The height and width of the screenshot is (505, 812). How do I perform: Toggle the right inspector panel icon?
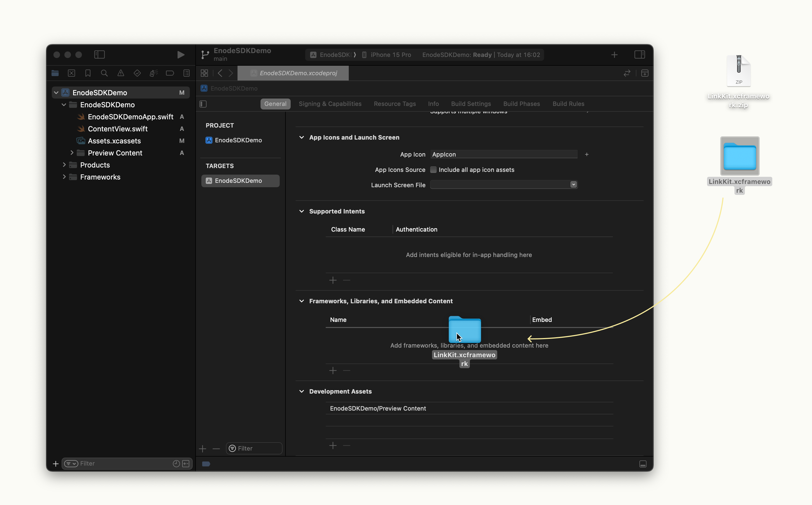[x=639, y=54]
